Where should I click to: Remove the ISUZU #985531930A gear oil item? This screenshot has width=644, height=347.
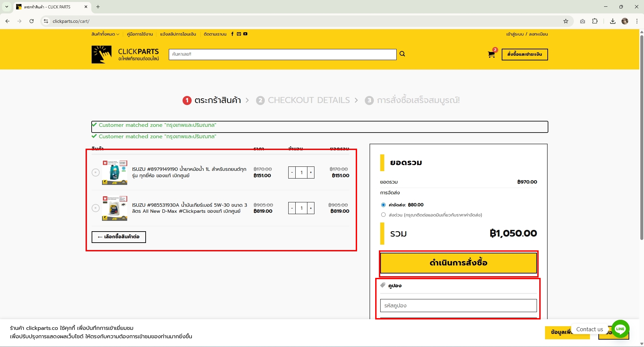pos(96,208)
